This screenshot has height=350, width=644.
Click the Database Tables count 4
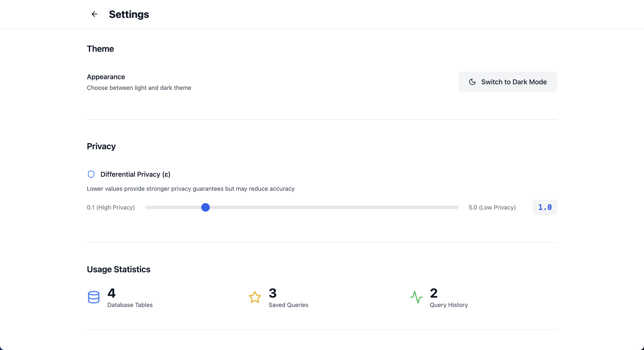point(112,293)
